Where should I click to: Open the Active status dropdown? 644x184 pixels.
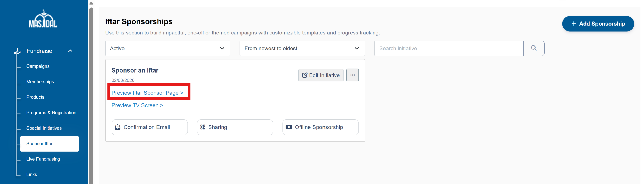pos(167,48)
